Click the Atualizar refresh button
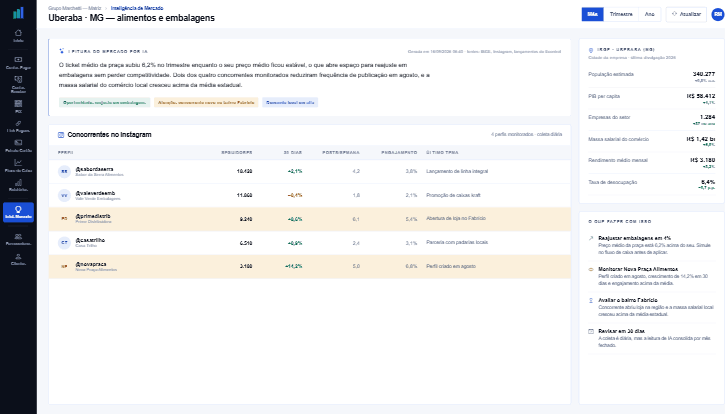Screen dimensions: 725x414 (x=686, y=14)
